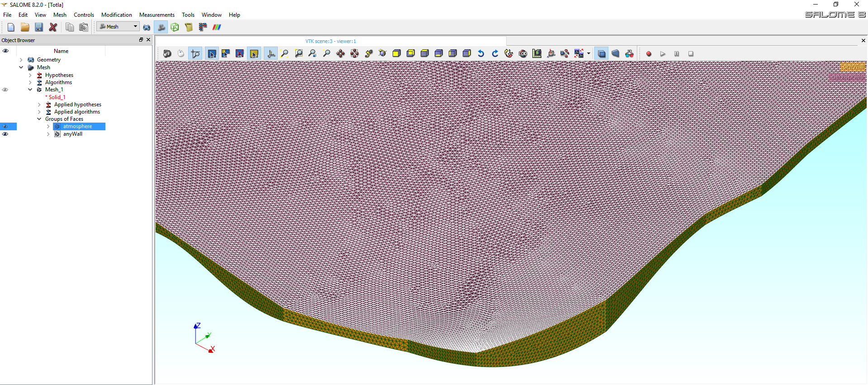Toggle the disabled selection icon with red cross
Image resolution: width=868 pixels, height=385 pixels.
(x=240, y=53)
